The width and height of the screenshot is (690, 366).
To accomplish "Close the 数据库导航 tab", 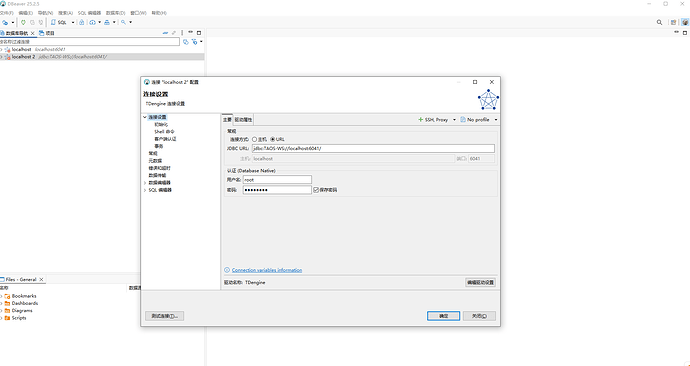I will (x=32, y=33).
